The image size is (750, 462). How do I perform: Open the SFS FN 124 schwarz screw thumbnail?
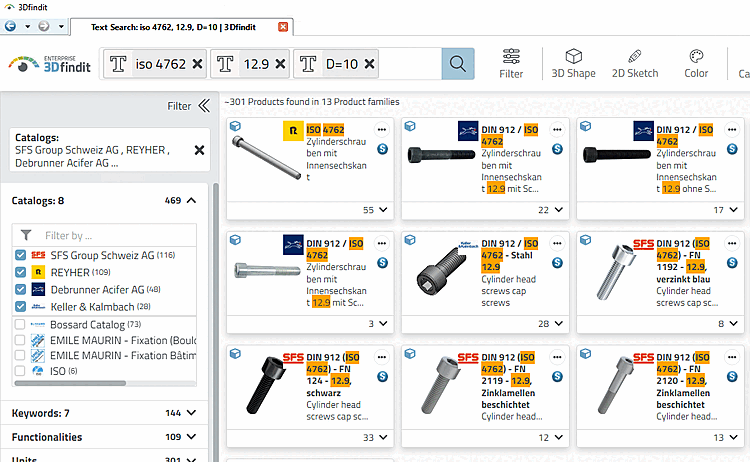pyautogui.click(x=266, y=385)
